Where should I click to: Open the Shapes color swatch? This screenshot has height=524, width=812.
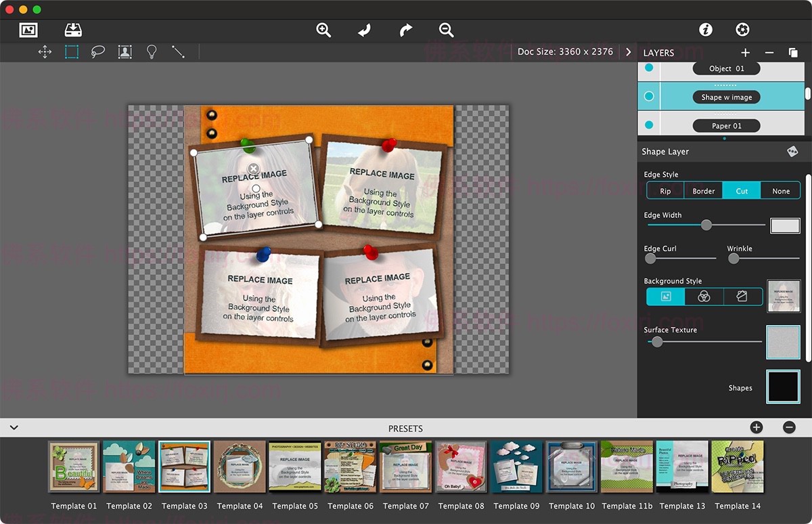(x=784, y=387)
